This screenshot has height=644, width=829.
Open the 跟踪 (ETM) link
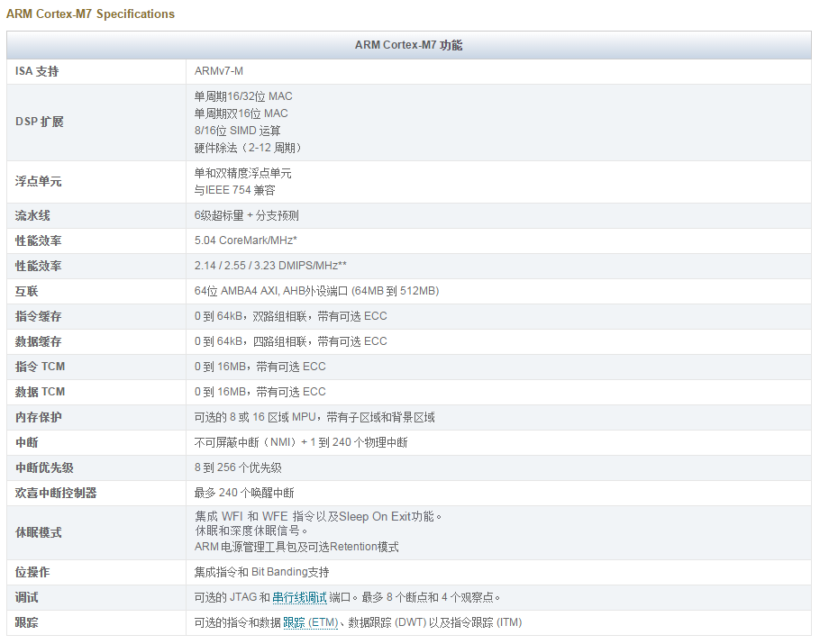click(x=310, y=623)
